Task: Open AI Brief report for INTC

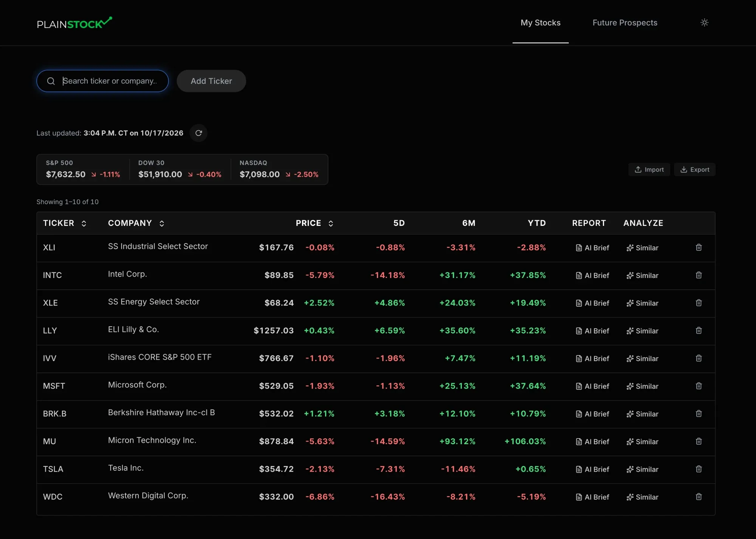Action: coord(592,275)
